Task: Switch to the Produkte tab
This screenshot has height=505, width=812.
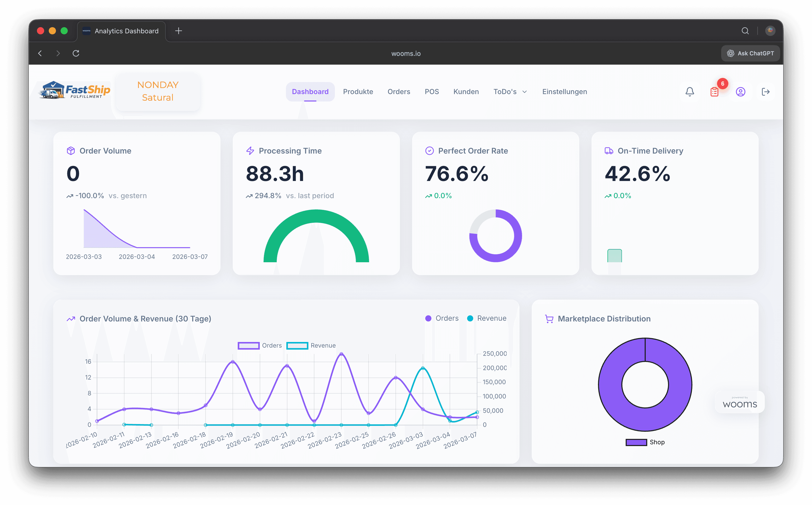Action: (358, 92)
